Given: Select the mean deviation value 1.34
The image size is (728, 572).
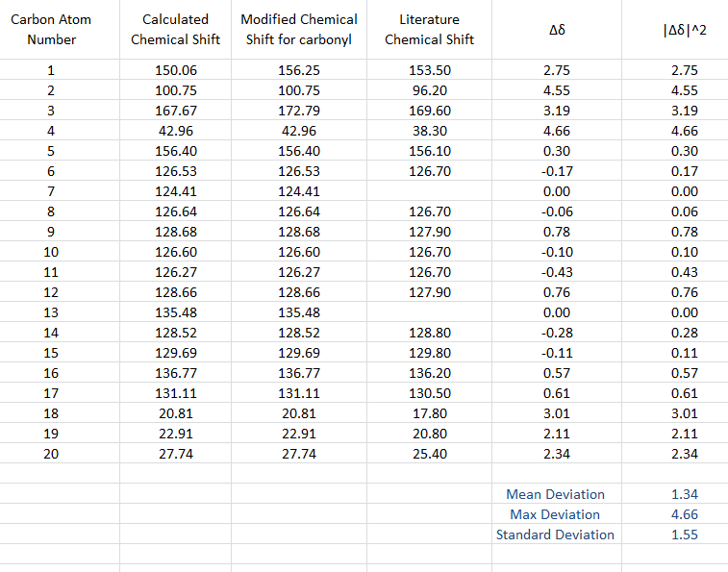Looking at the screenshot, I should [x=684, y=494].
